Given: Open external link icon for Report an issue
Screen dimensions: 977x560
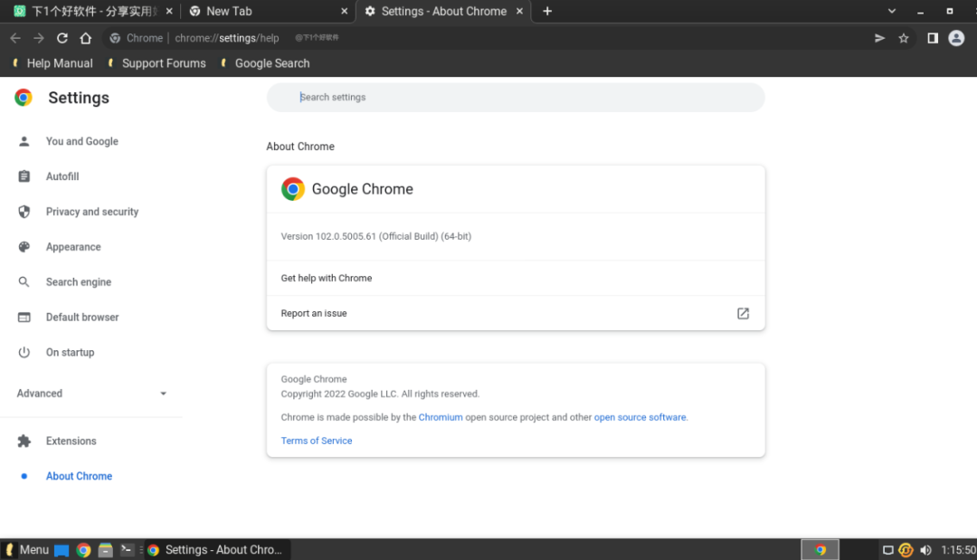Looking at the screenshot, I should click(743, 313).
